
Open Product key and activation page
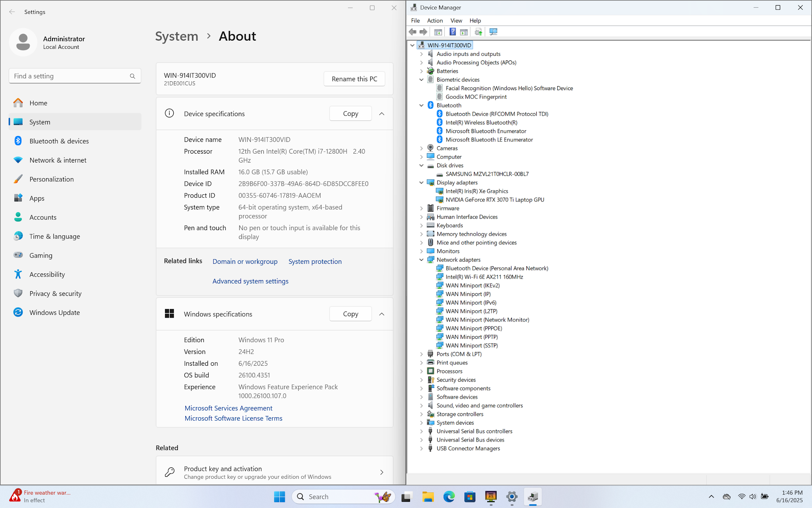coord(275,472)
